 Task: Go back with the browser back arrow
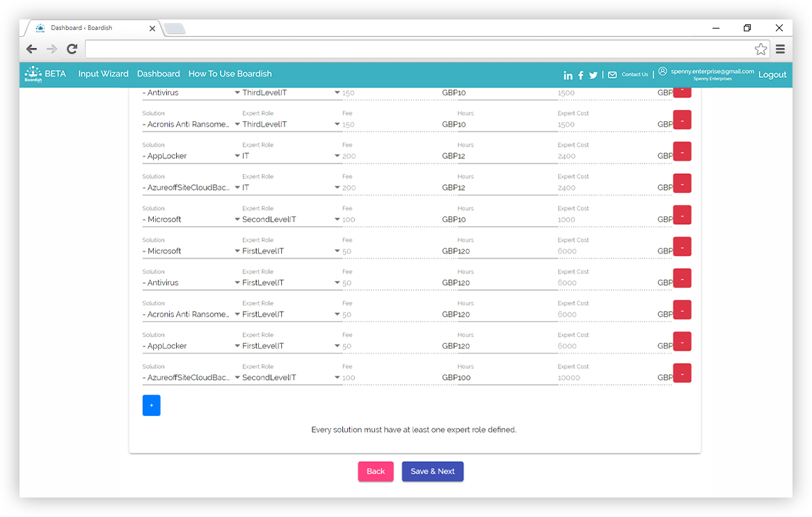point(31,49)
